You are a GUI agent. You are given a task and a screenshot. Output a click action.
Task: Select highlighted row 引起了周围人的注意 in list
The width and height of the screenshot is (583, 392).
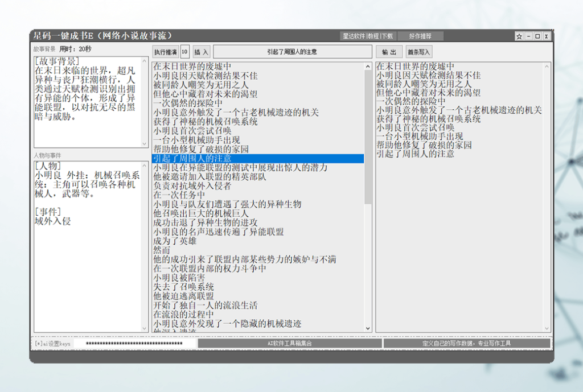258,159
